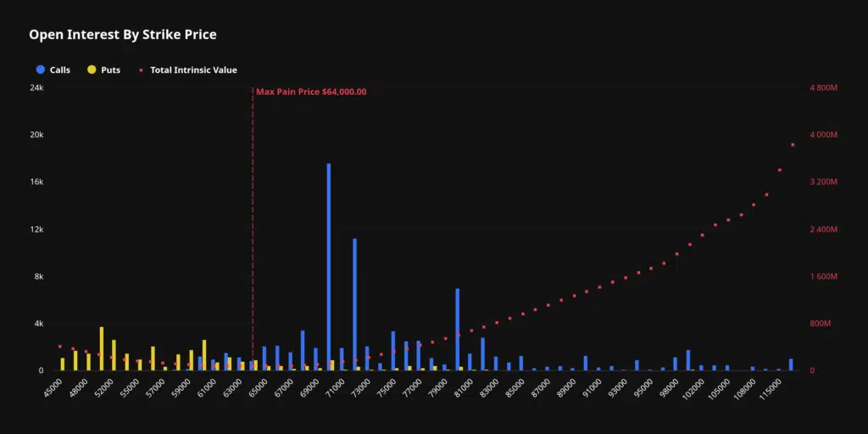Click the 89000 strike label

[567, 387]
